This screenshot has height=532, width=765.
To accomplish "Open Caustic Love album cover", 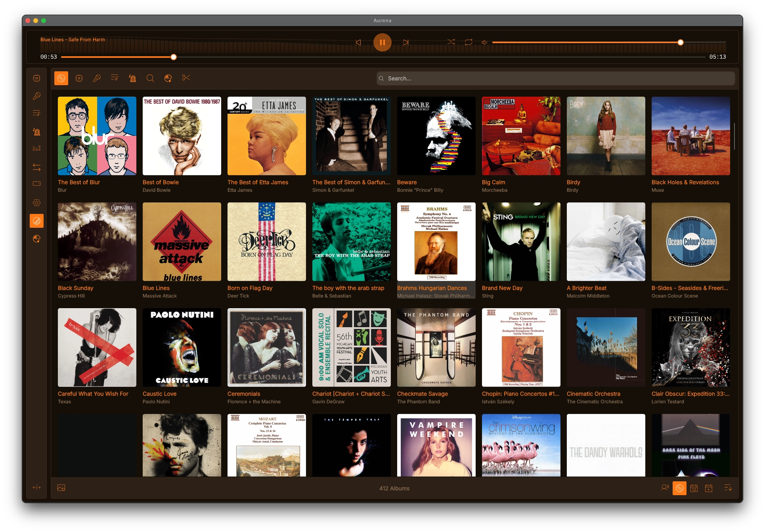I will click(182, 347).
